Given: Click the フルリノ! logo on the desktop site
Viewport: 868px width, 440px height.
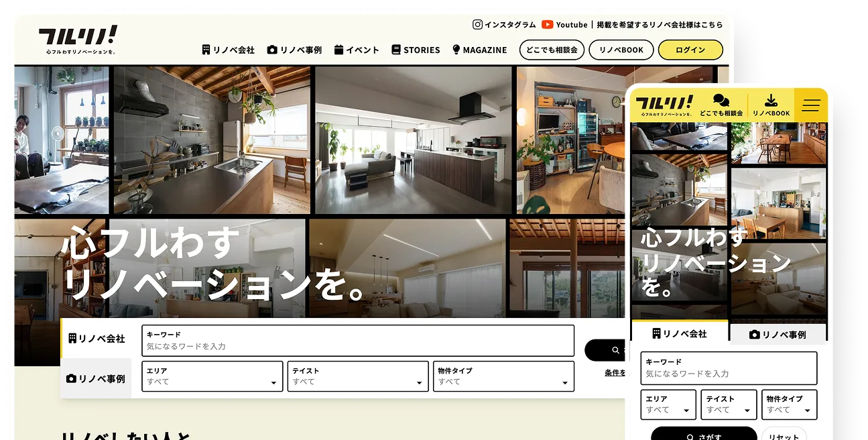Looking at the screenshot, I should pyautogui.click(x=78, y=40).
